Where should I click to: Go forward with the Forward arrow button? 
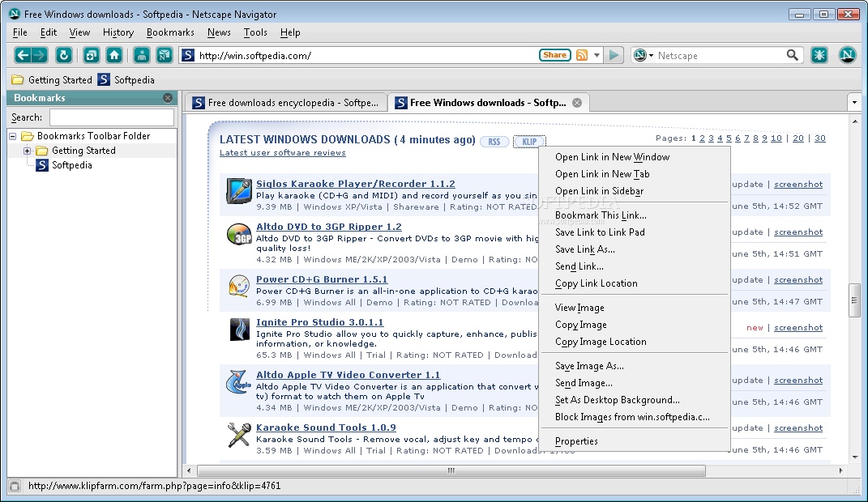click(x=39, y=55)
